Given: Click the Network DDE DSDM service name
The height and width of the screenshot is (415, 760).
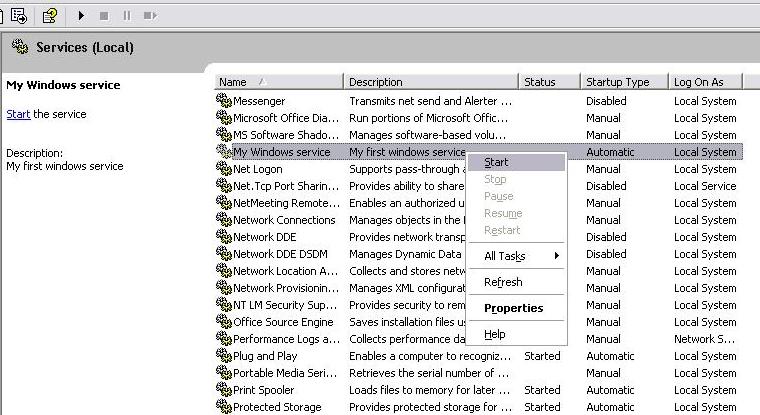Looking at the screenshot, I should (x=280, y=254).
